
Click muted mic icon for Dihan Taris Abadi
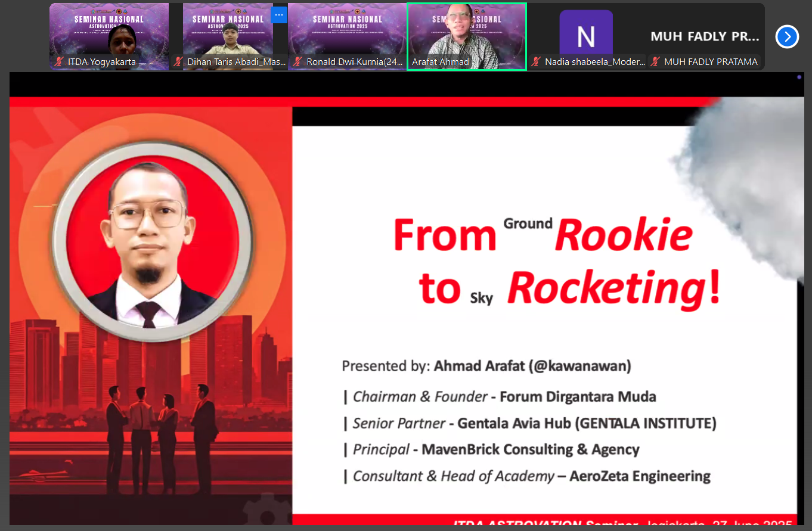179,61
